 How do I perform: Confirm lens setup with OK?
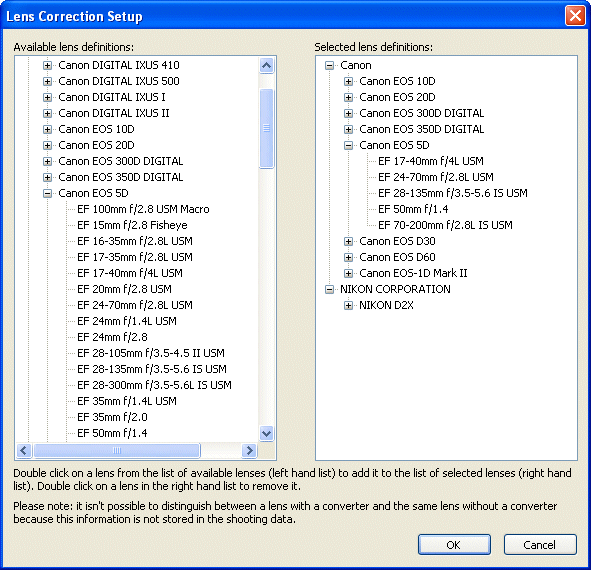(454, 545)
